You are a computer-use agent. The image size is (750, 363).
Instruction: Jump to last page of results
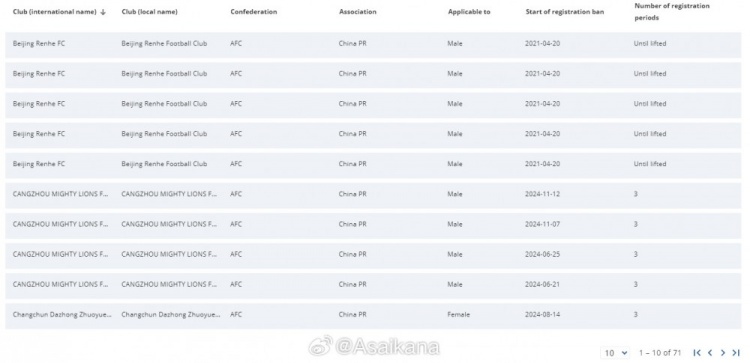[736, 353]
